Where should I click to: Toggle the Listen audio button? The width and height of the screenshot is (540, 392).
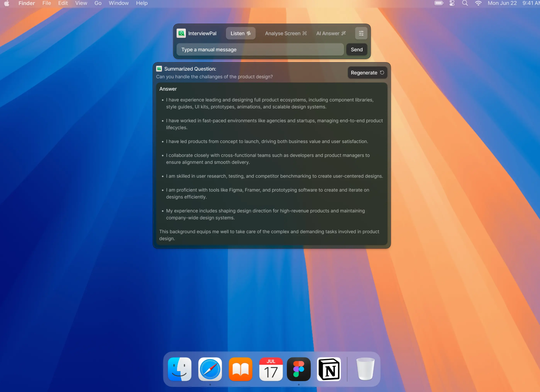click(240, 33)
